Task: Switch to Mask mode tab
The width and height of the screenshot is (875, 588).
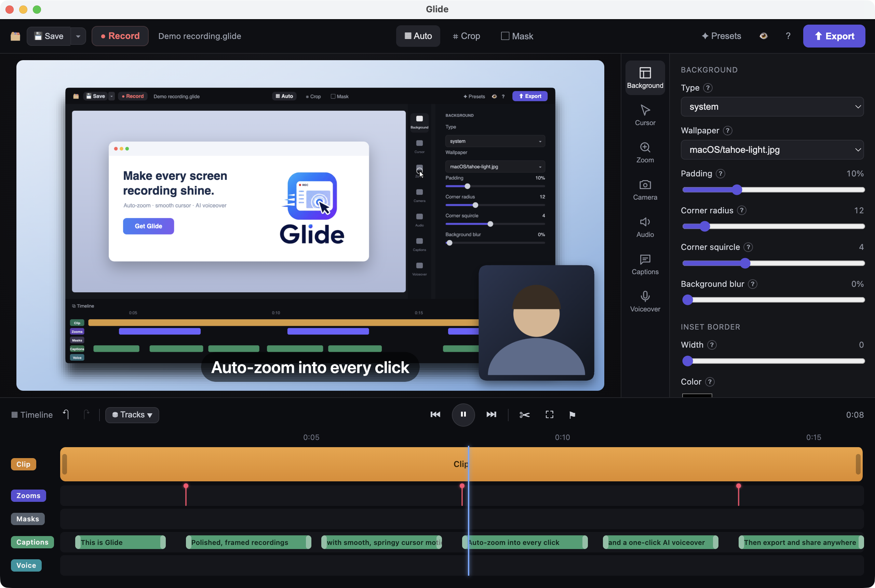Action: (517, 36)
